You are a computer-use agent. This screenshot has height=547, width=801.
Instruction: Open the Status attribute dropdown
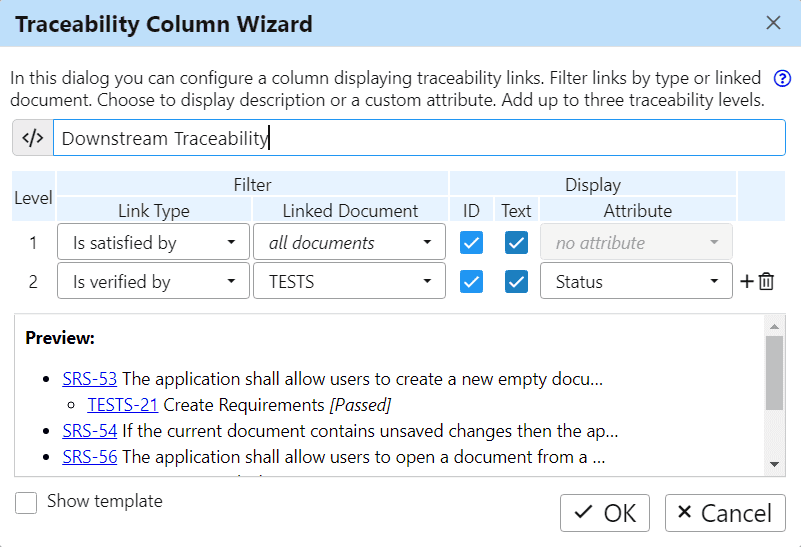(x=636, y=282)
